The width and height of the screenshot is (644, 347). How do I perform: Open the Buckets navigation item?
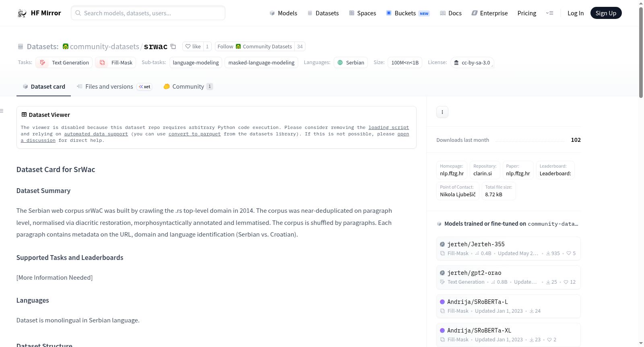pyautogui.click(x=408, y=13)
